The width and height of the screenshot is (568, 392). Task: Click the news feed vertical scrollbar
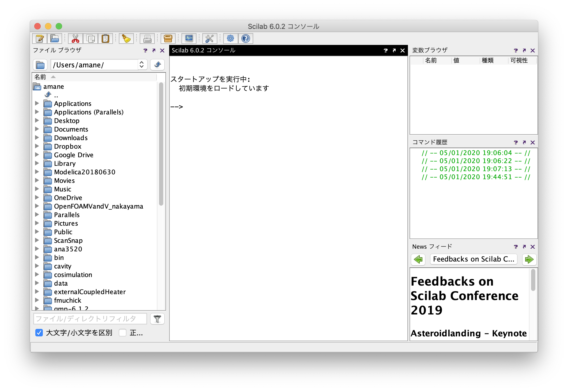533,280
